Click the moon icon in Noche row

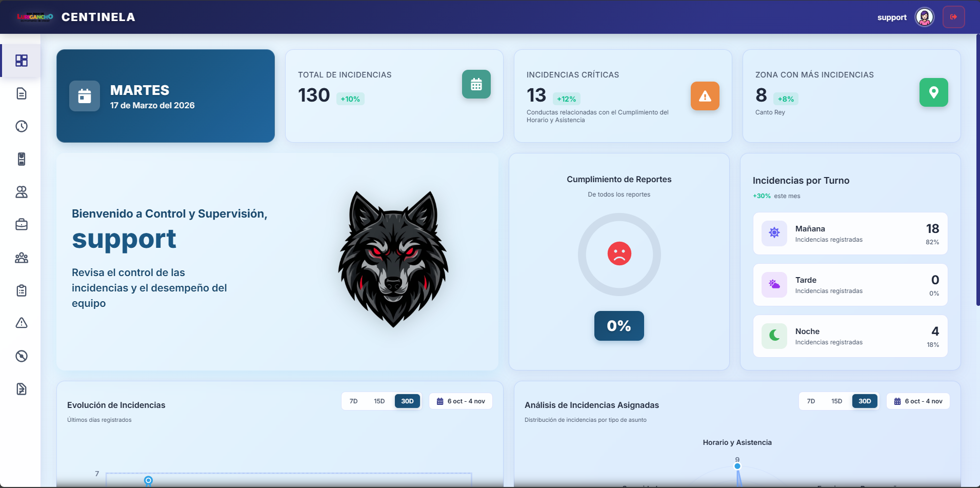click(x=774, y=336)
